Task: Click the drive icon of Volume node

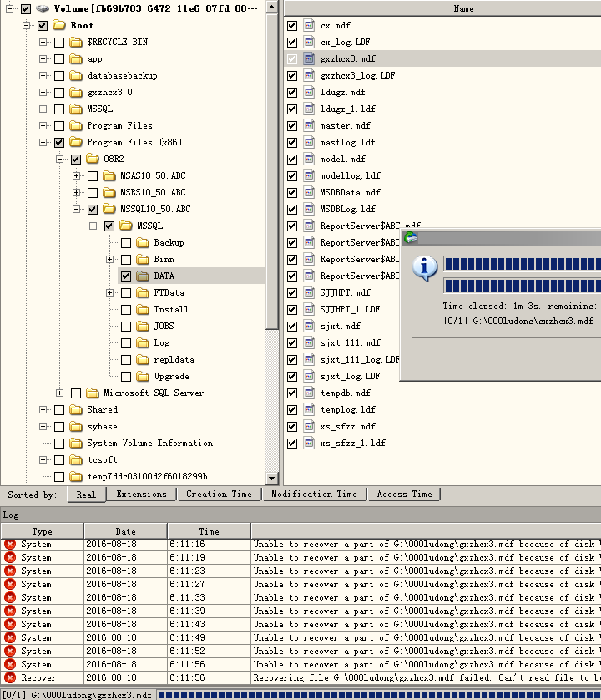Action: click(43, 8)
